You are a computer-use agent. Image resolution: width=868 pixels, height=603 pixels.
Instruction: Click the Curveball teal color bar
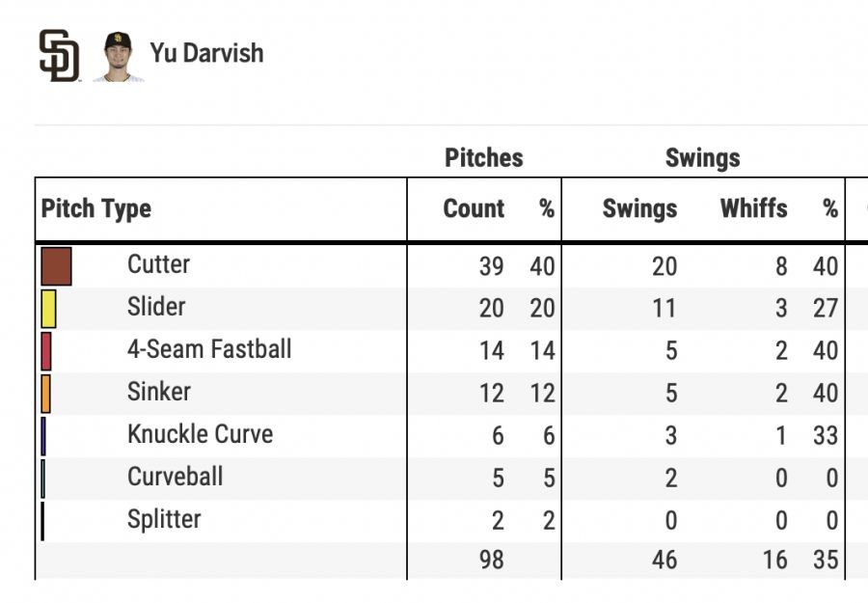coord(43,479)
